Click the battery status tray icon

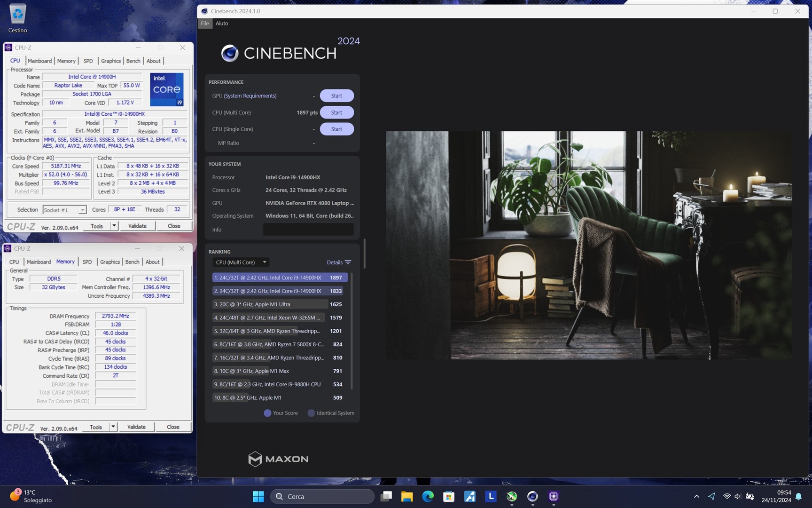point(750,496)
